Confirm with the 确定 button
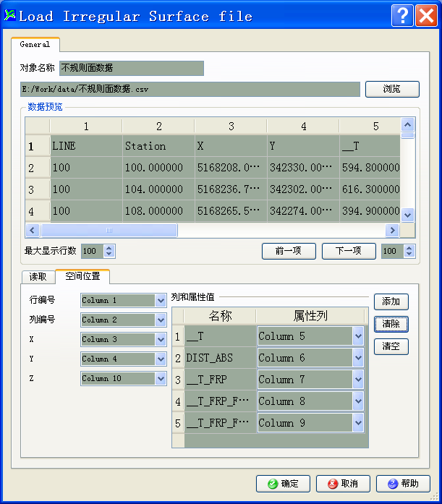Viewport: 442px width, 504px height. [x=283, y=484]
